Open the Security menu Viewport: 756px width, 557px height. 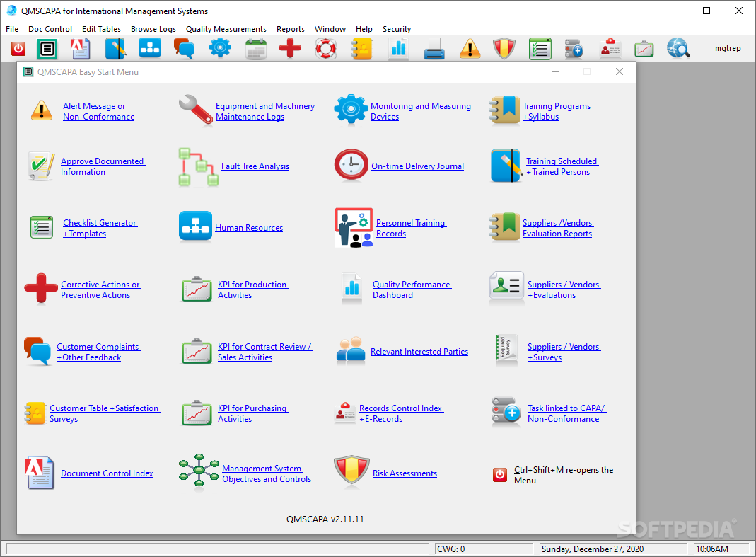(397, 29)
